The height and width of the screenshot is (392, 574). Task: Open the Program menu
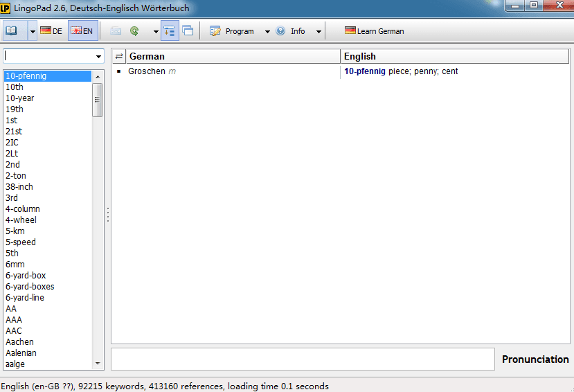coord(240,31)
